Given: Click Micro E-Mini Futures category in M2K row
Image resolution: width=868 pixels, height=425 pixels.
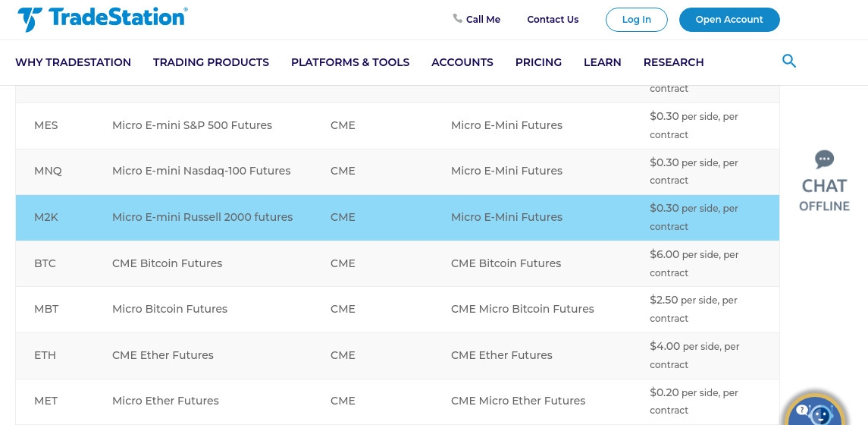Looking at the screenshot, I should [x=506, y=217].
